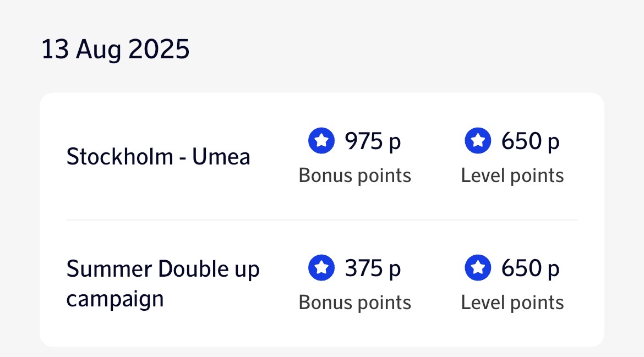Click the year 2025 in the date header
Image resolution: width=644 pixels, height=357 pixels.
pyautogui.click(x=159, y=50)
